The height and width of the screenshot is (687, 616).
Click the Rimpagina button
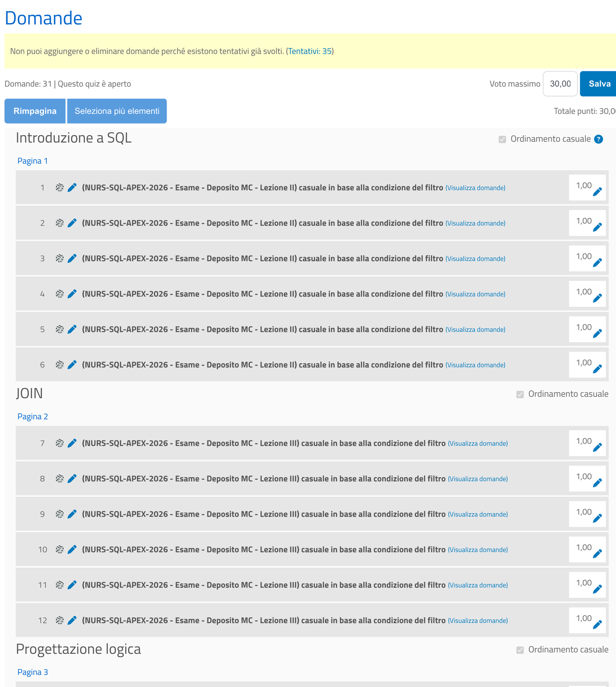(x=35, y=111)
